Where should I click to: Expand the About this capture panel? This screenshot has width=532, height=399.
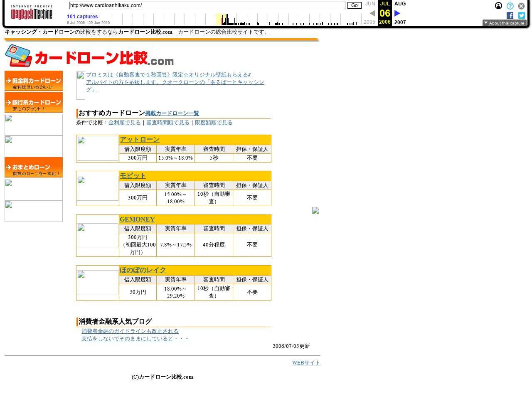[504, 23]
